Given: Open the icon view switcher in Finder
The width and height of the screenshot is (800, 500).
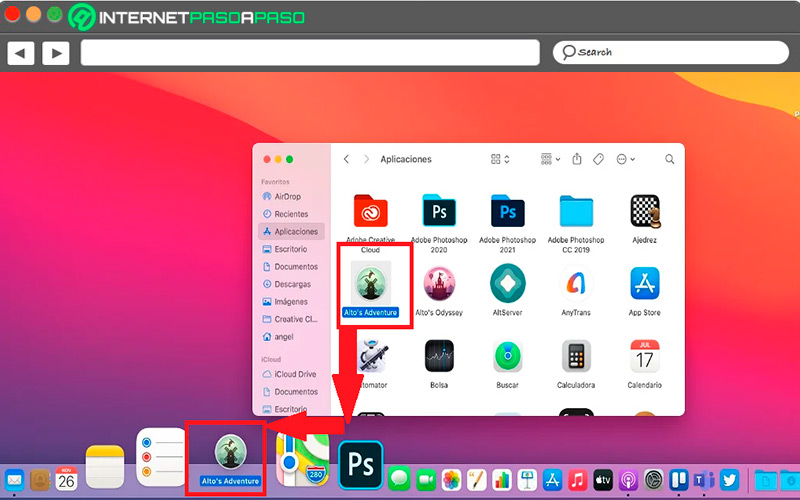Looking at the screenshot, I should tap(500, 159).
